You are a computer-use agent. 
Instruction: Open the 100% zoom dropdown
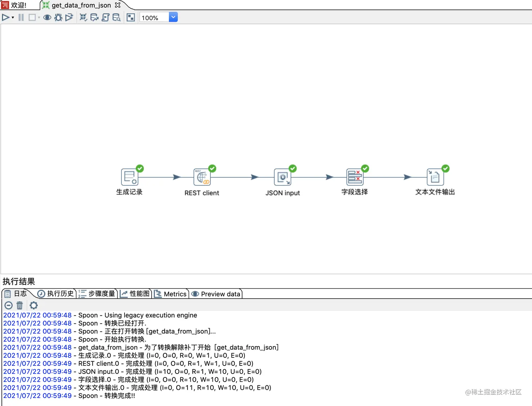[x=173, y=17]
